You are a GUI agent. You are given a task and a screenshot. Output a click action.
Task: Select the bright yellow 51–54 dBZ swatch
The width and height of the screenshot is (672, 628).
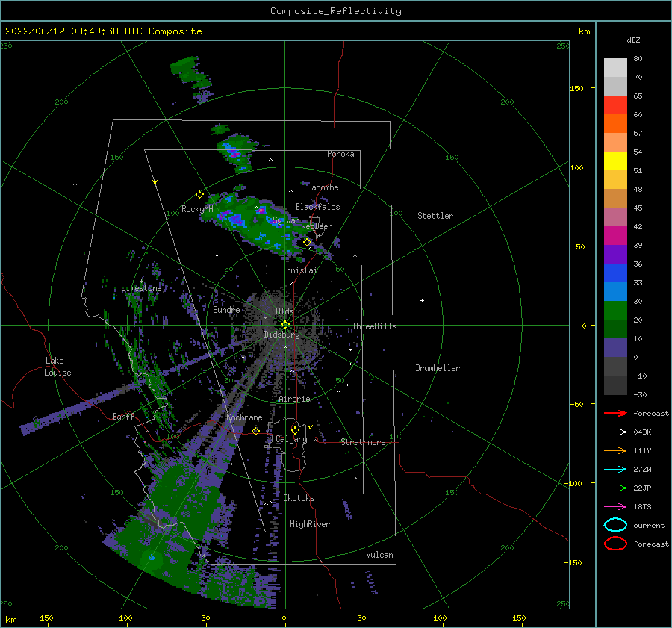615,161
